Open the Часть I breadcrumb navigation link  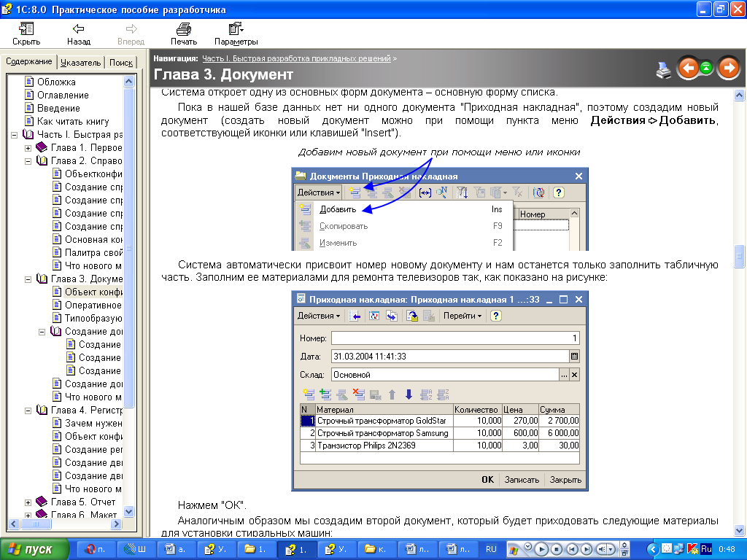[x=296, y=58]
